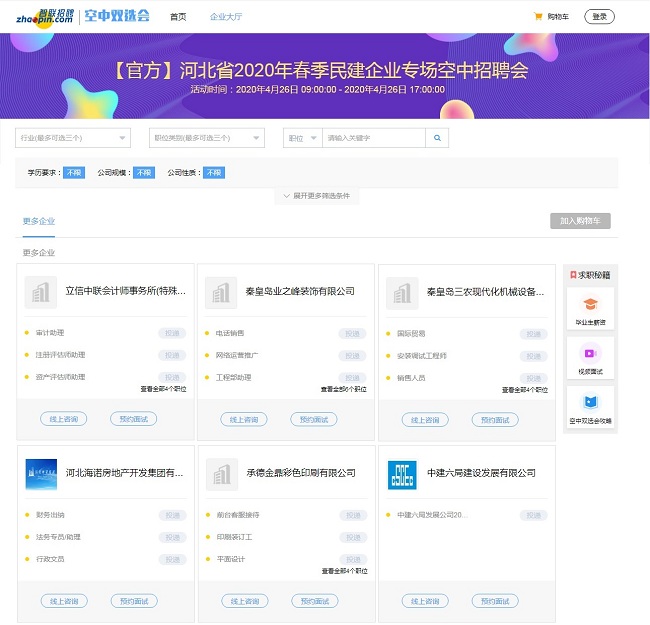Open the 印刷装订工 job listing
The width and height of the screenshot is (650, 625).
[x=234, y=537]
